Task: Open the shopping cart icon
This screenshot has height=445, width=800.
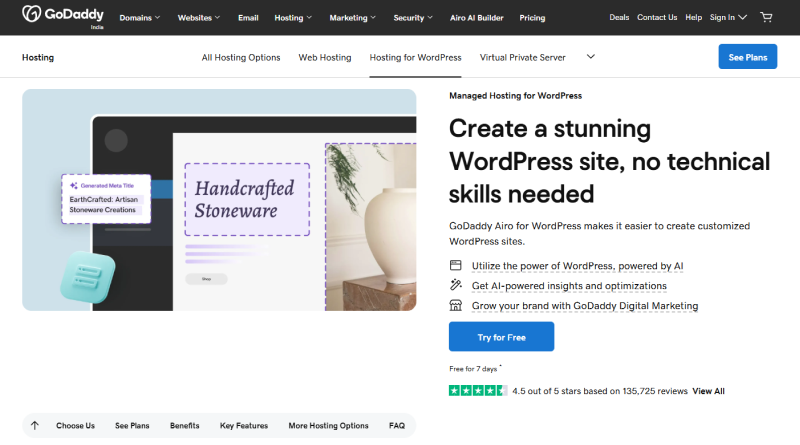Action: coord(766,17)
